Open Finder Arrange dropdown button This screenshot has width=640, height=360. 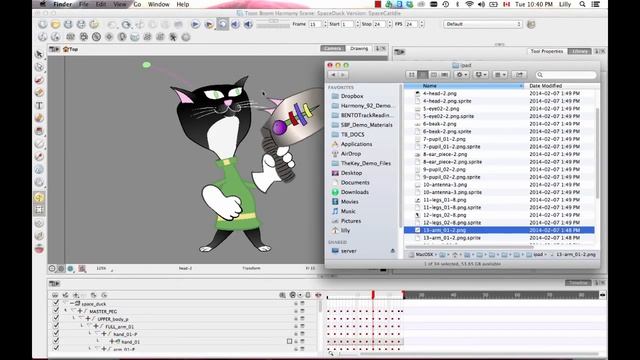500,75
